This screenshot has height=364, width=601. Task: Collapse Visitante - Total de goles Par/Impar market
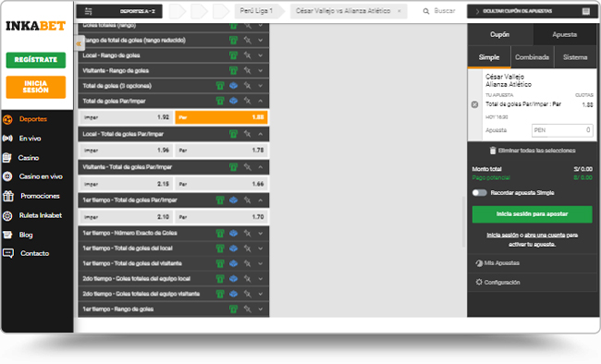point(261,167)
